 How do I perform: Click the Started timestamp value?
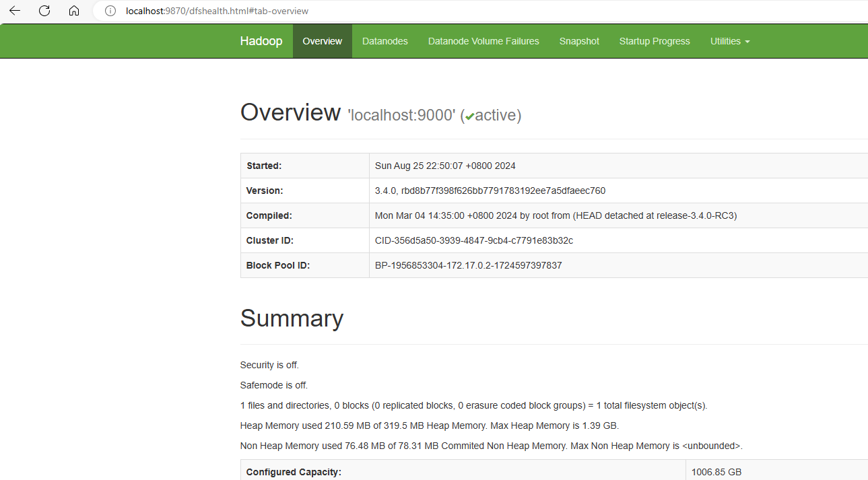pyautogui.click(x=444, y=166)
